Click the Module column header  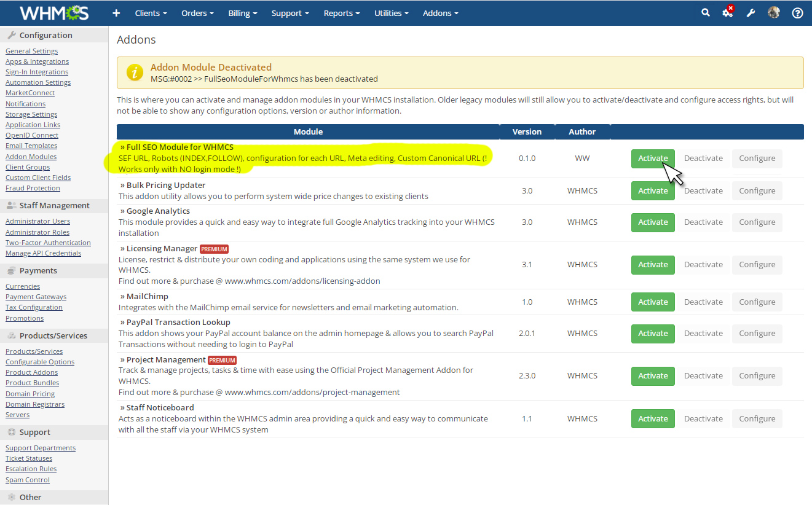pyautogui.click(x=308, y=131)
